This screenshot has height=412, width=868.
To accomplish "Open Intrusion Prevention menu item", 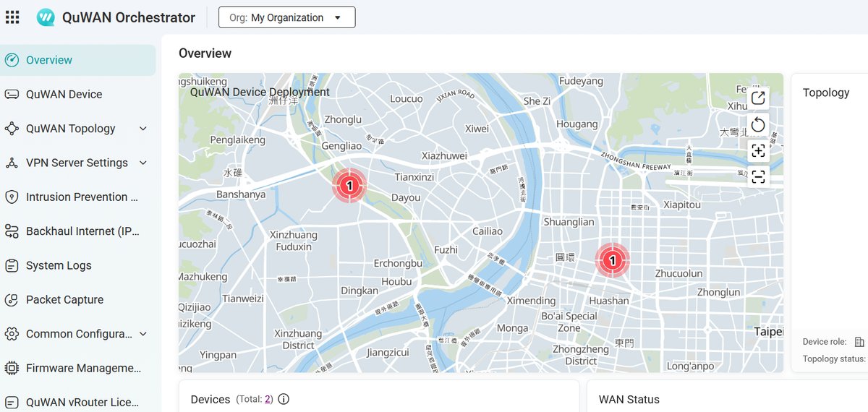I will (x=78, y=197).
